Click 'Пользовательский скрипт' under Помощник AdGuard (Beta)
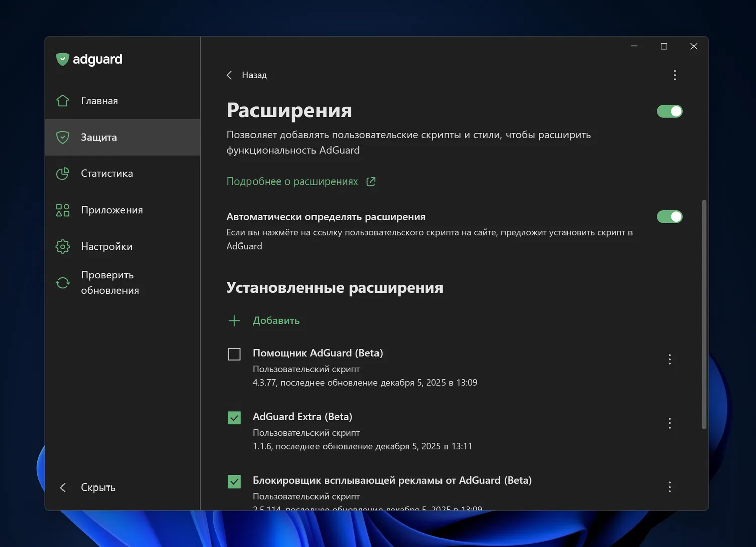756x547 pixels. coord(306,369)
